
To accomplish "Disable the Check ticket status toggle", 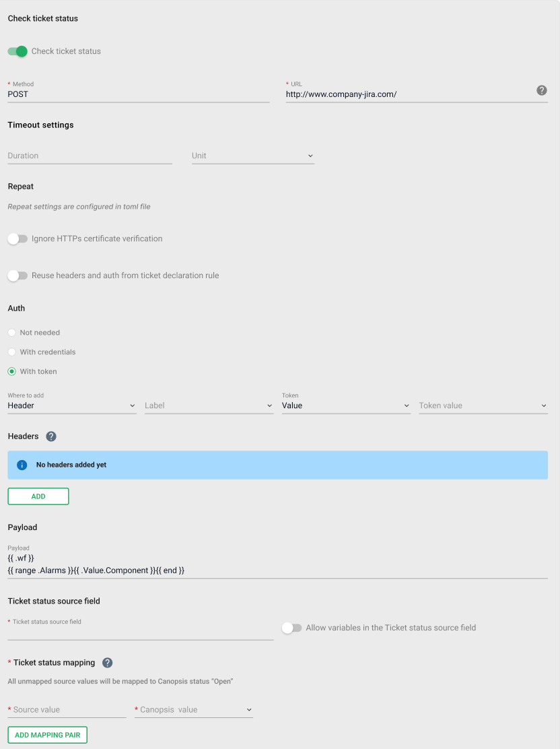I will (x=16, y=51).
